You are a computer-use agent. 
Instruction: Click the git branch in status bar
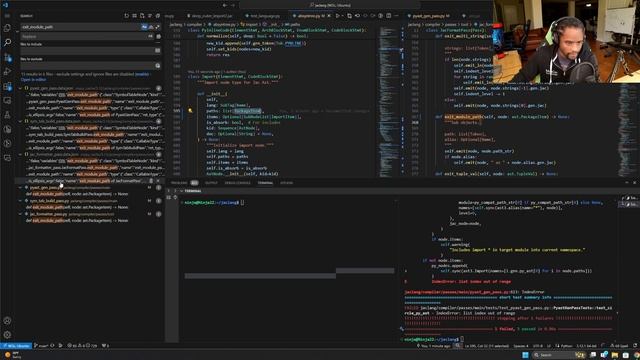click(41, 346)
